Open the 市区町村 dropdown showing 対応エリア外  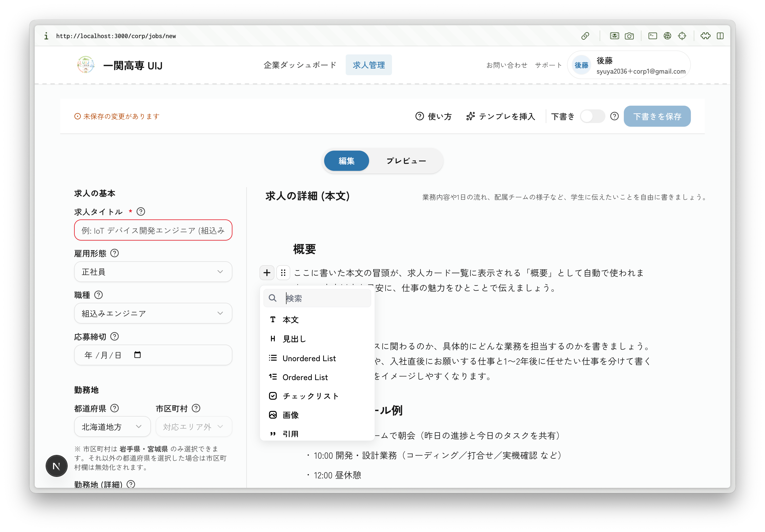tap(193, 427)
